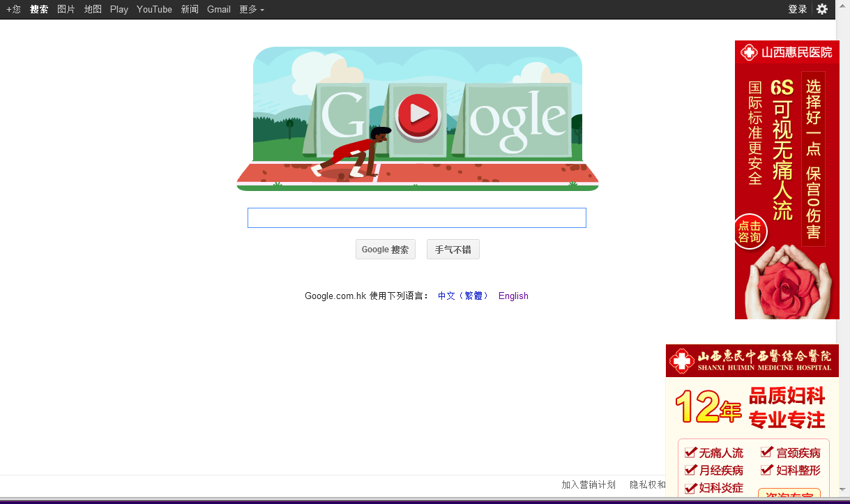Click 妇科整形 item in bottom ad
The height and width of the screenshot is (504, 850).
(x=791, y=471)
